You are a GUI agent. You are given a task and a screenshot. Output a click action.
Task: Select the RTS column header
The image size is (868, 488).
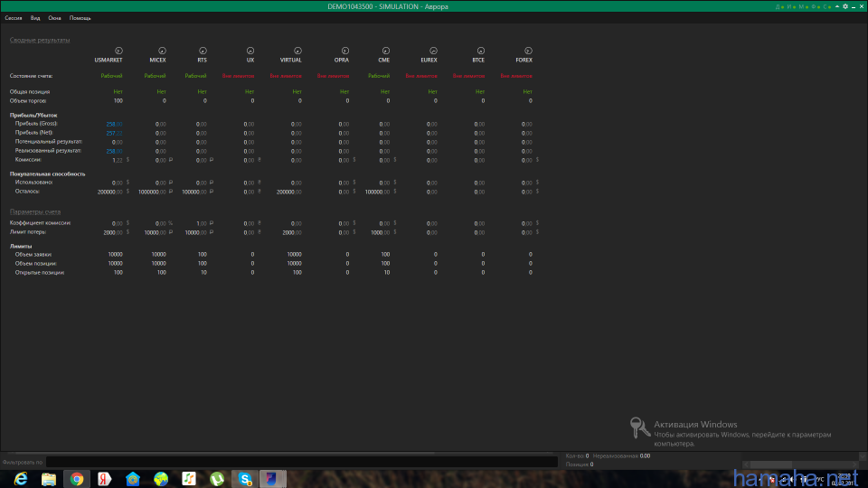(x=202, y=60)
